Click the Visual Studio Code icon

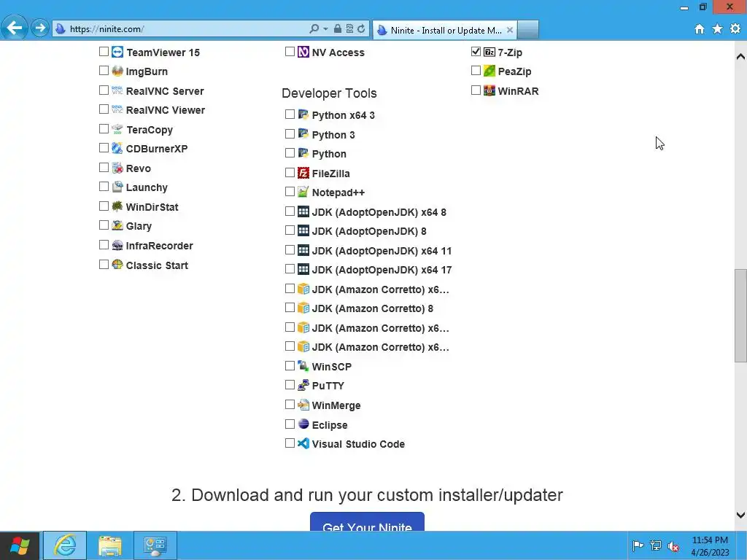click(303, 443)
